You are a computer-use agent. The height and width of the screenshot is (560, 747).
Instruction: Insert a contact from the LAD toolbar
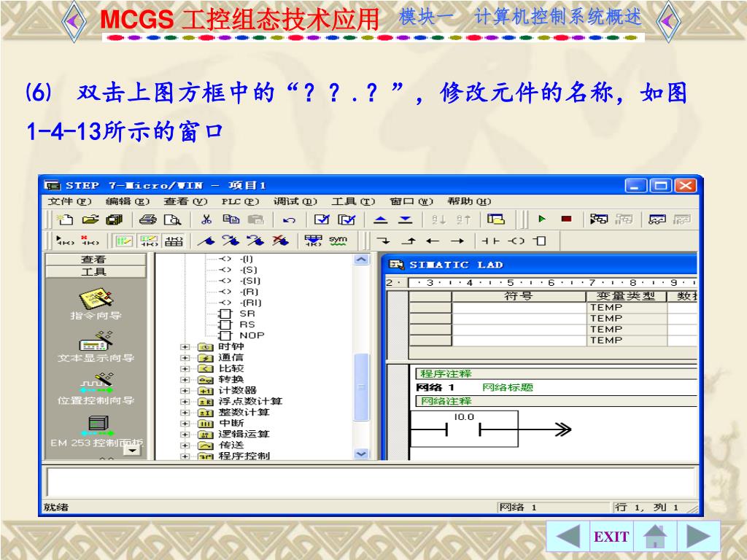pyautogui.click(x=490, y=241)
